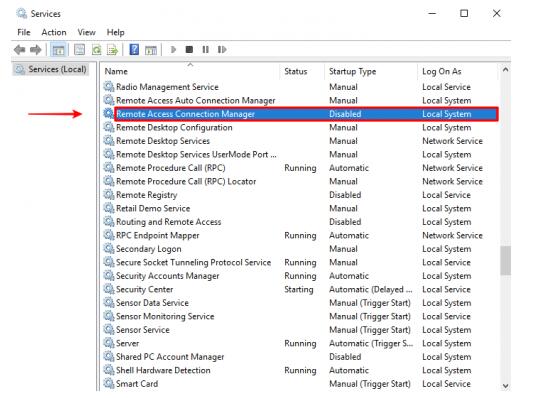Click the gear icon of Shell Hardware Detection
This screenshot has height=398, width=541.
pyautogui.click(x=109, y=370)
